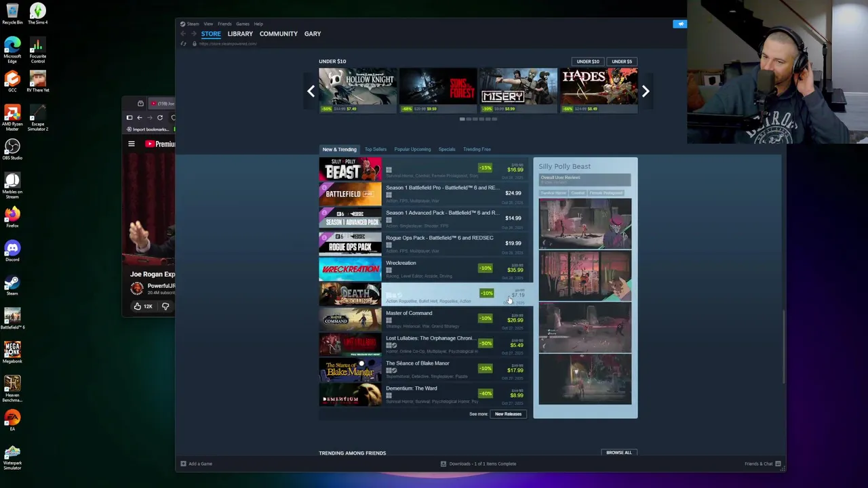The image size is (868, 488).
Task: Launch GCC desktop shortcut
Action: 12,81
